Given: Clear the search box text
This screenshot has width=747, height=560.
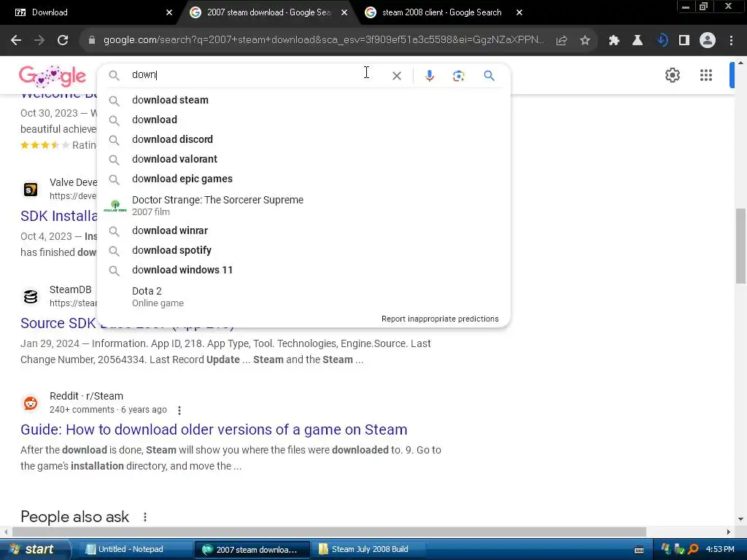Looking at the screenshot, I should [396, 76].
